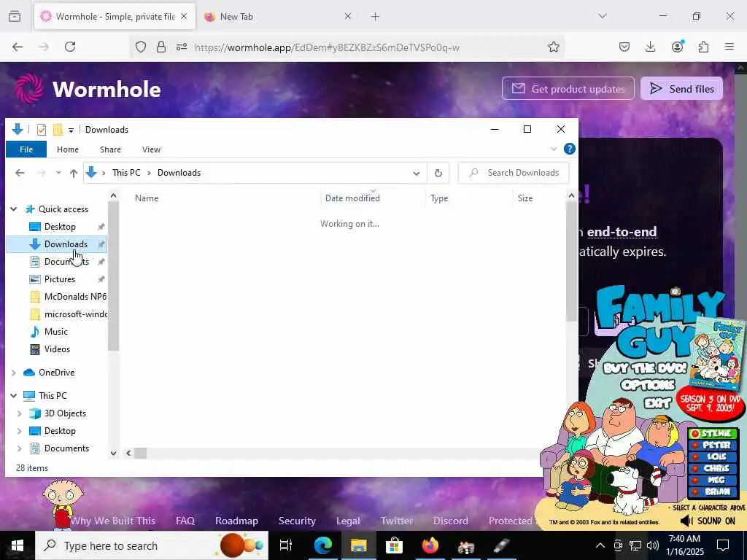Click Explorer's up-one-level arrow
Viewport: 747px width, 560px height.
(x=74, y=173)
